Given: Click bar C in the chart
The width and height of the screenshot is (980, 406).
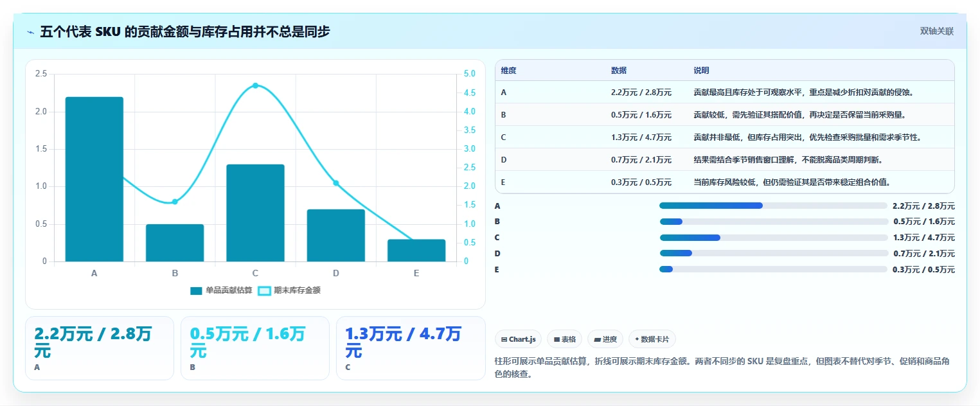Looking at the screenshot, I should tap(255, 213).
